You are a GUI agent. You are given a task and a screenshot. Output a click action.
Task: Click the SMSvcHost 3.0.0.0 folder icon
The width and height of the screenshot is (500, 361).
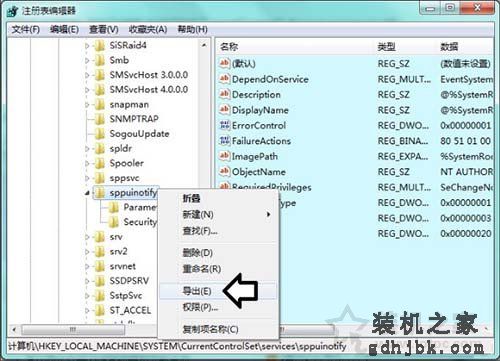point(100,75)
